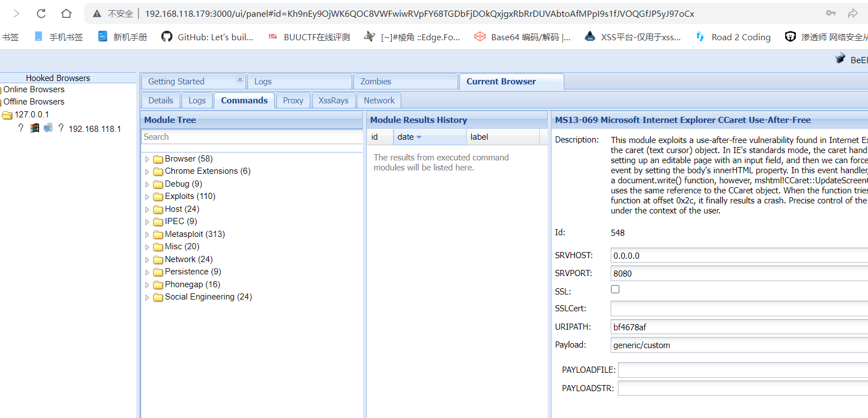Reload the page with the refresh icon
The width and height of the screenshot is (868, 418).
tap(41, 13)
